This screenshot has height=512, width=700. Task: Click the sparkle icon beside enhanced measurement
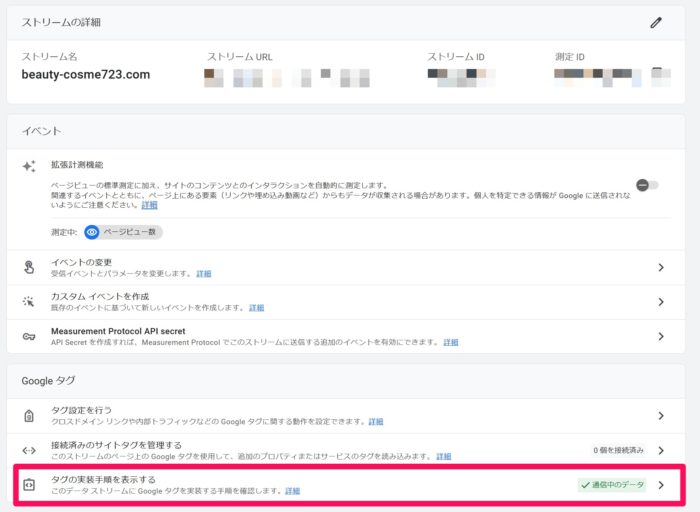point(29,167)
